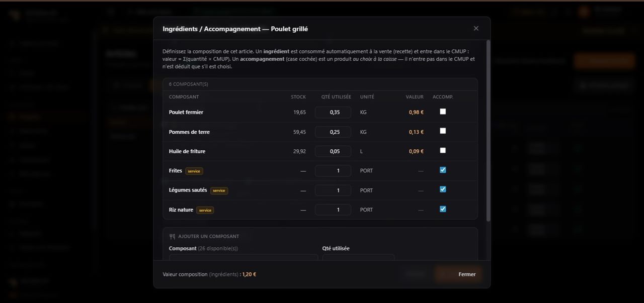Image resolution: width=644 pixels, height=303 pixels.
Task: Click the Poulet fermier component name
Action: tap(186, 112)
